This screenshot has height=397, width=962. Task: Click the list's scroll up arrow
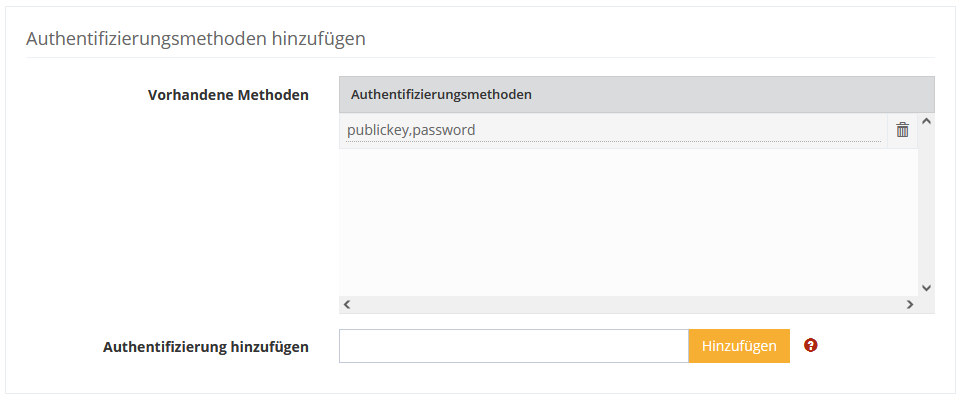tap(926, 121)
